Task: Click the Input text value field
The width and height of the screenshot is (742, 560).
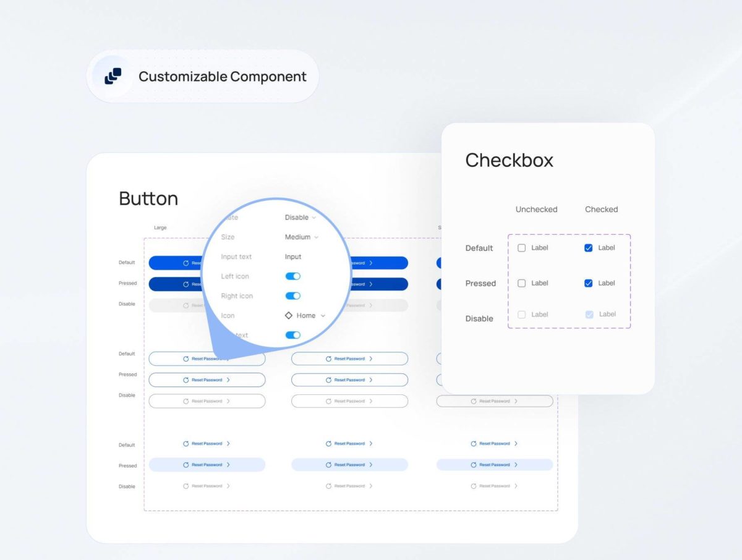Action: pos(293,257)
